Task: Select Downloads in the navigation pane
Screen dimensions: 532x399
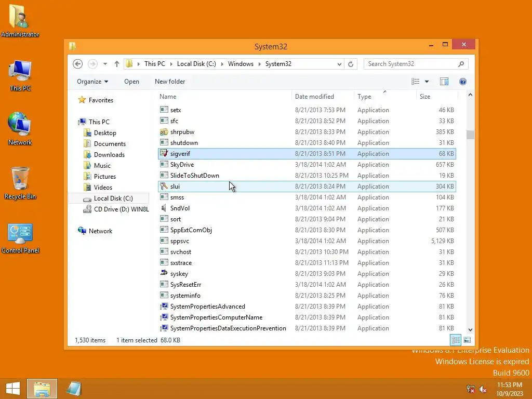Action: click(x=109, y=155)
